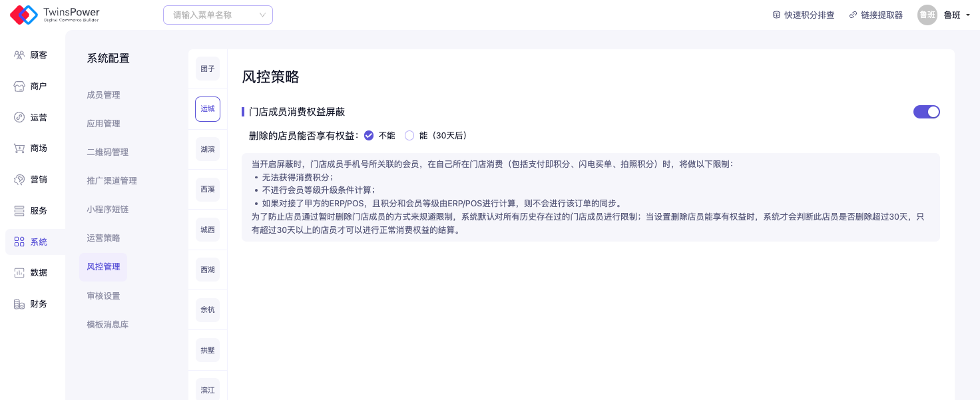Image resolution: width=980 pixels, height=400 pixels.
Task: Select the 服务 service sidebar icon
Action: click(x=19, y=211)
